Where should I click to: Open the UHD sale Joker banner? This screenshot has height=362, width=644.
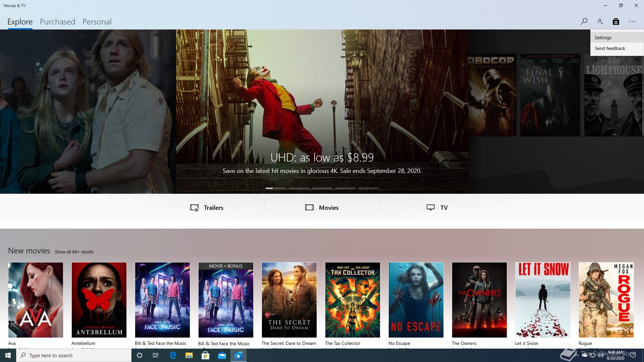[x=322, y=111]
